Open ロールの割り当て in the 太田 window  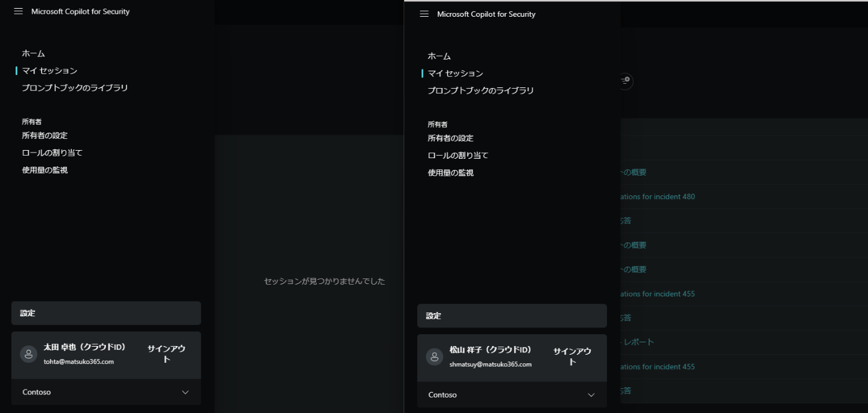52,153
